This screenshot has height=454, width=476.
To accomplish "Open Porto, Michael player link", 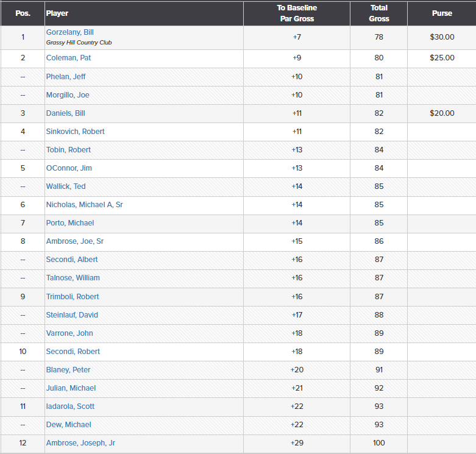I will click(69, 223).
